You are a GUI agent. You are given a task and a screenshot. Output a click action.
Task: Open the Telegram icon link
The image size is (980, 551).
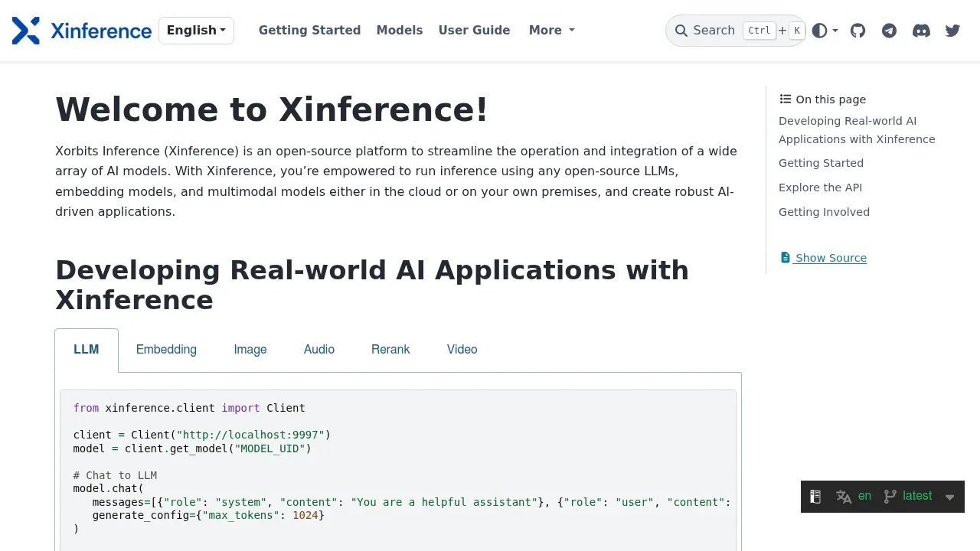(x=889, y=31)
